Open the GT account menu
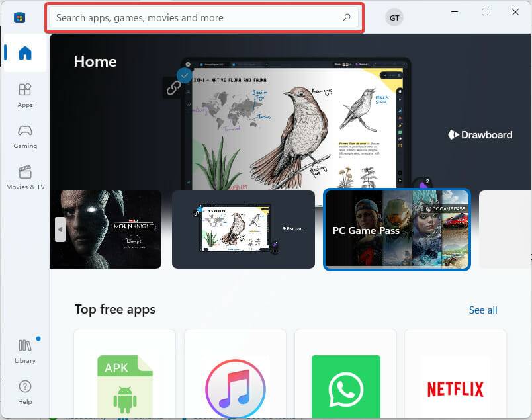Screen dimensions: 532x420 coord(394,17)
